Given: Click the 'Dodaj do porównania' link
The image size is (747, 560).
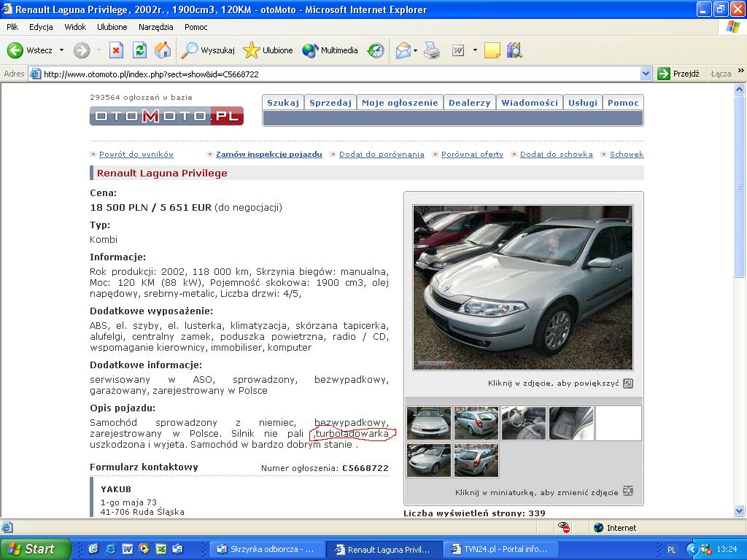Looking at the screenshot, I should [381, 155].
